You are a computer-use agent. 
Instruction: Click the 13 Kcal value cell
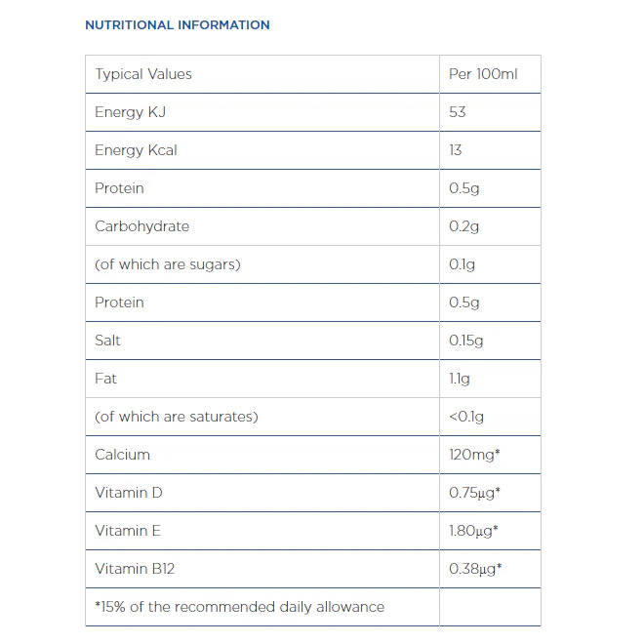[x=490, y=150]
